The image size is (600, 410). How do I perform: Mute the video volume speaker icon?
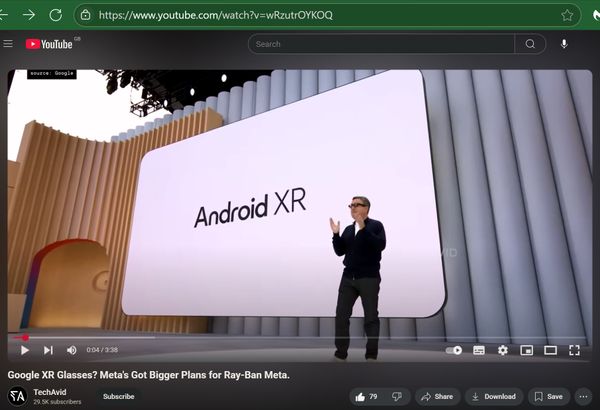[72, 350]
